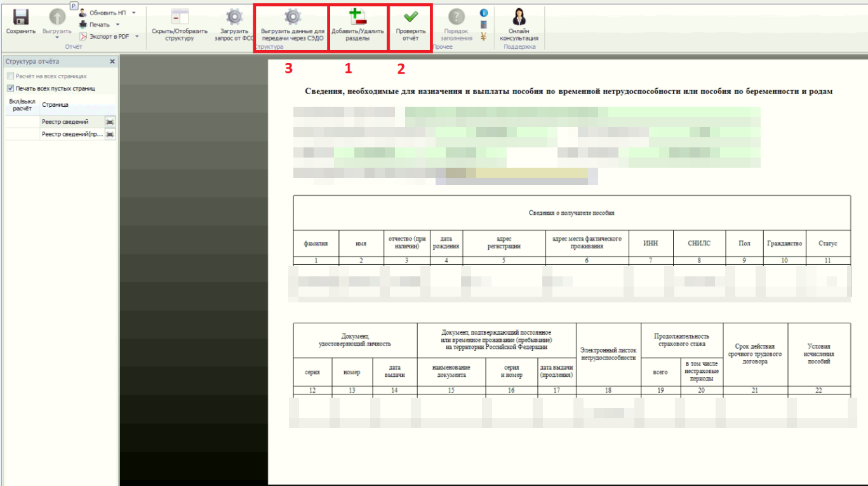Open the calculator icon in Прочее group
Viewport: 868px width, 486px height.
pyautogui.click(x=484, y=25)
